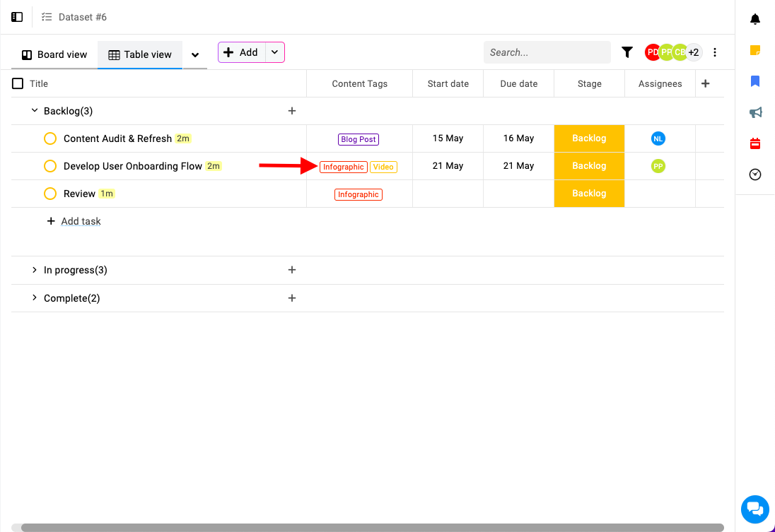
Task: Click the CB member avatar
Action: (x=680, y=52)
